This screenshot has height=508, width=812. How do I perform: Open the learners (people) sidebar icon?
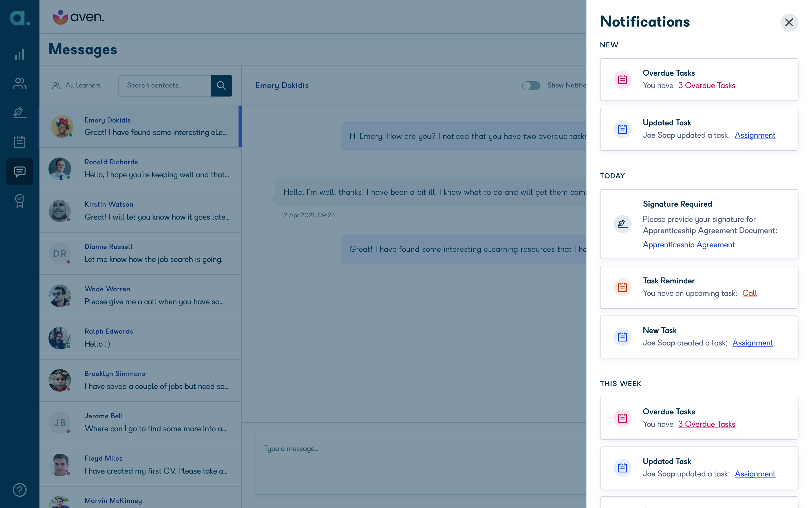click(x=20, y=83)
